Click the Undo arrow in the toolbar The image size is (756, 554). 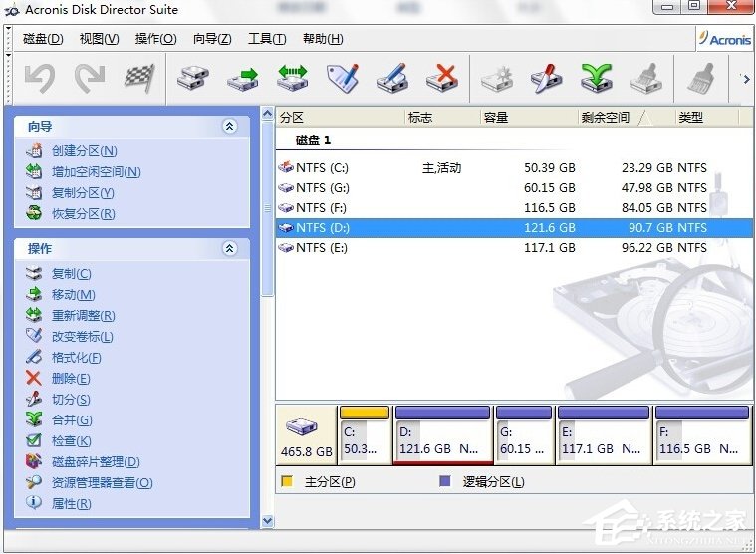[x=40, y=78]
